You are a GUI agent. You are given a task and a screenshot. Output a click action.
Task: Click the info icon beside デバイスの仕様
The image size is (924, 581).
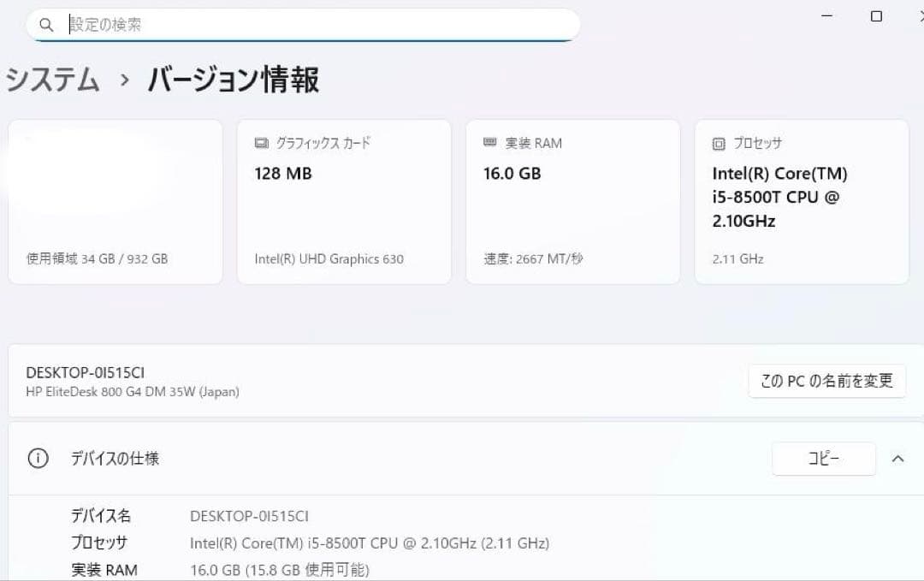tap(37, 459)
